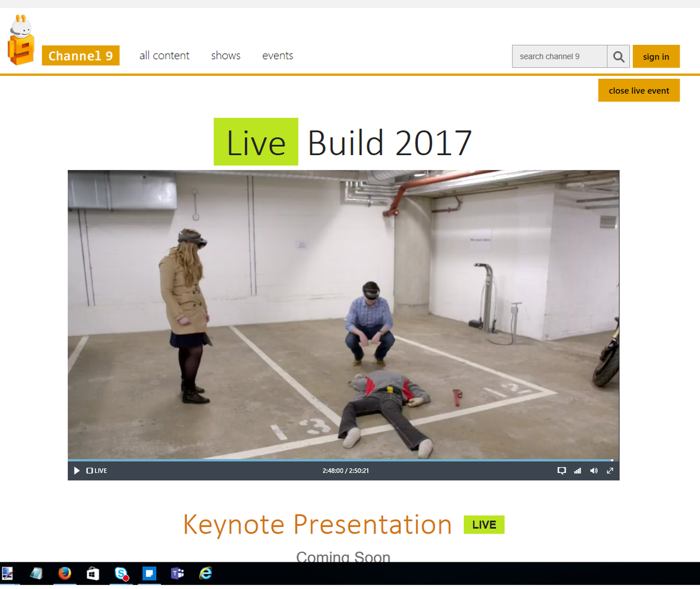Click the Channel 9 mascot logo
This screenshot has height=589, width=700.
[21, 40]
